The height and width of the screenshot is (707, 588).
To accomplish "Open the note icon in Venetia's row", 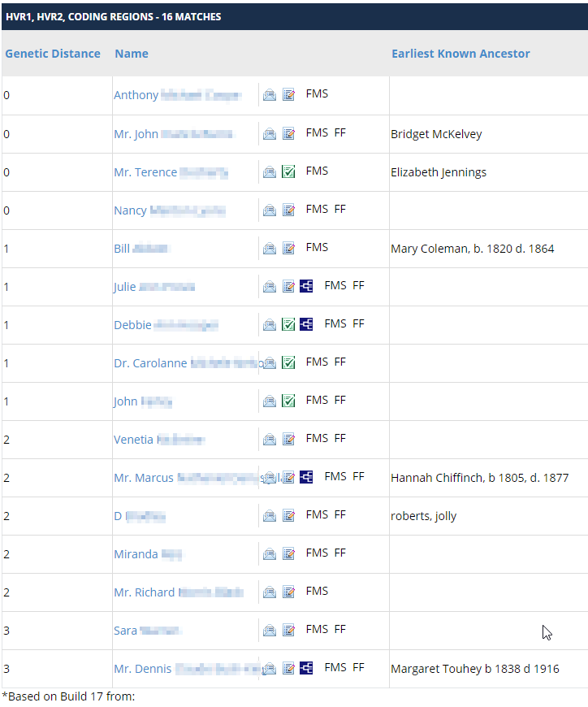I will click(x=288, y=440).
